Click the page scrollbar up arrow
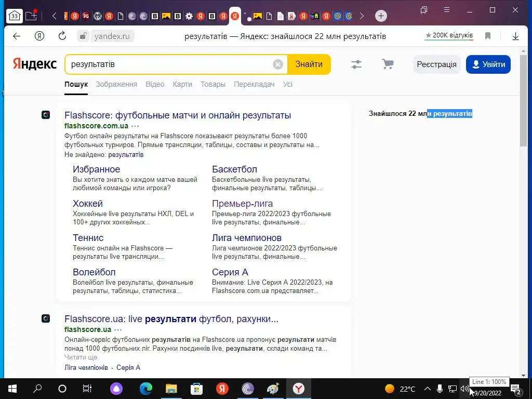The image size is (532, 399). pos(523,51)
